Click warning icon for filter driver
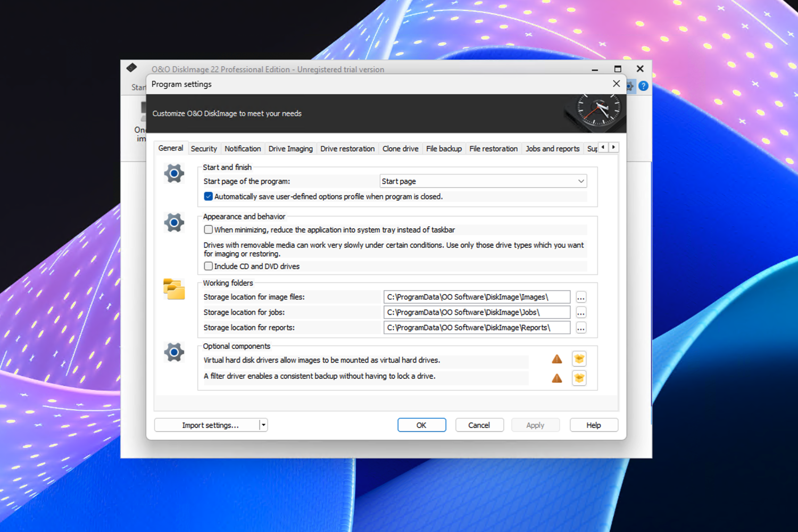Viewport: 798px width, 532px height. [x=557, y=378]
